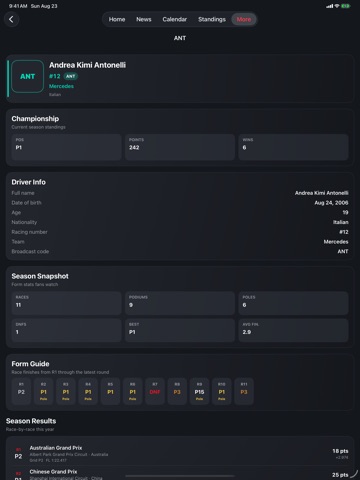Screen dimensions: 360x480
Task: Tap the Full name value in Driver Info
Action: [322, 193]
